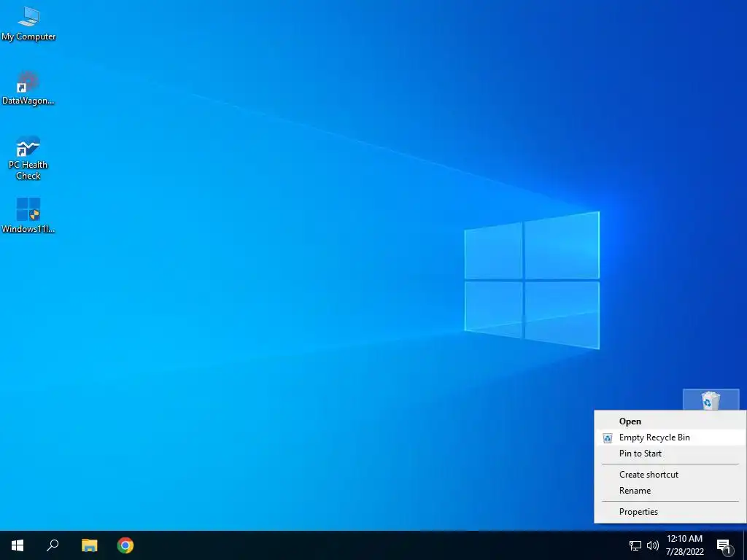Select the DataWagon shortcut icon
The width and height of the screenshot is (747, 560).
coord(28,88)
